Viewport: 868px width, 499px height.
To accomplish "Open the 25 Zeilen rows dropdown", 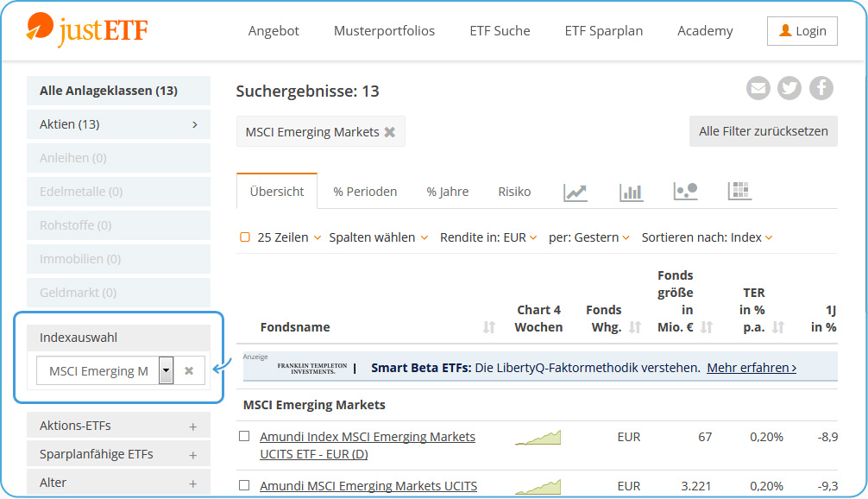I will 288,237.
